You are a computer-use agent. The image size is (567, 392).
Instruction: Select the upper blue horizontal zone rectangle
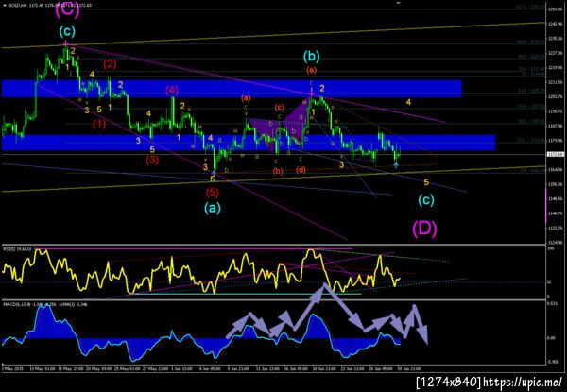[x=232, y=89]
